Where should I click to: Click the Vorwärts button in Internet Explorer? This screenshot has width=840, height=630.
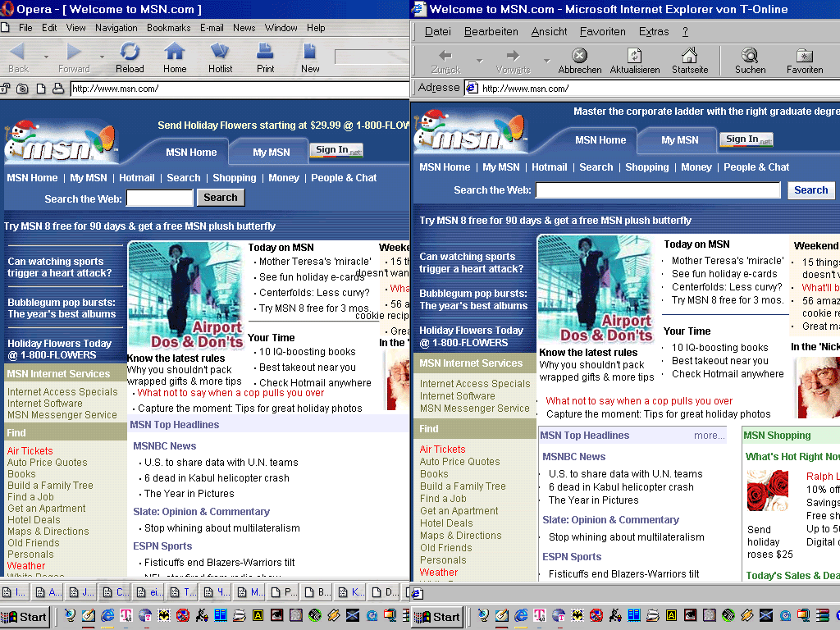click(x=514, y=61)
